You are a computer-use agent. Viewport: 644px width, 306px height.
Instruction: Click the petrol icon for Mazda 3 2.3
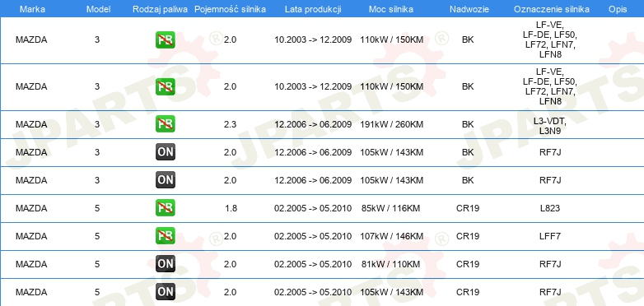[165, 124]
